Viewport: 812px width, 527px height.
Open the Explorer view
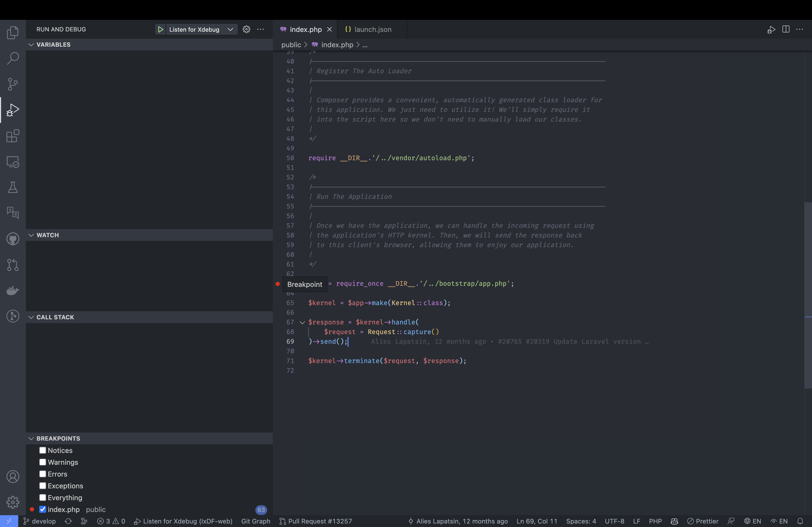pos(13,32)
